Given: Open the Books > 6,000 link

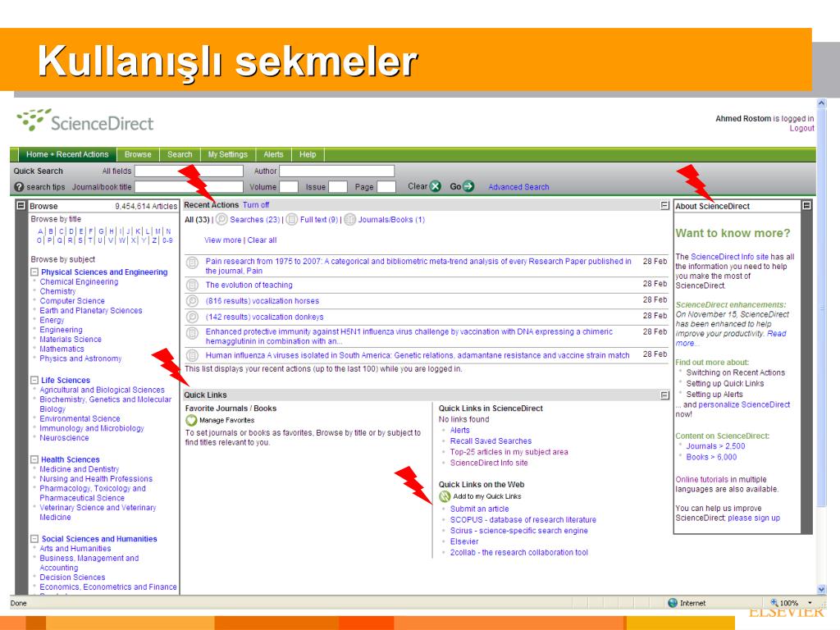Looking at the screenshot, I should coord(711,457).
